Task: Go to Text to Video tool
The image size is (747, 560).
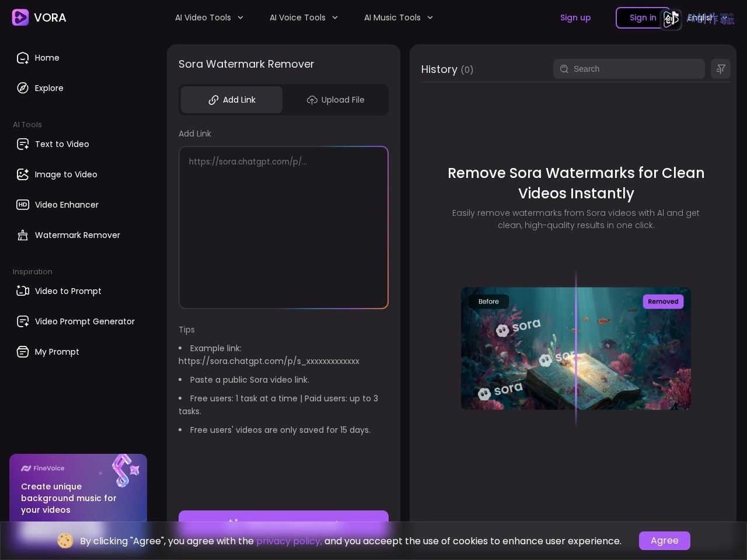Action: pyautogui.click(x=78, y=144)
